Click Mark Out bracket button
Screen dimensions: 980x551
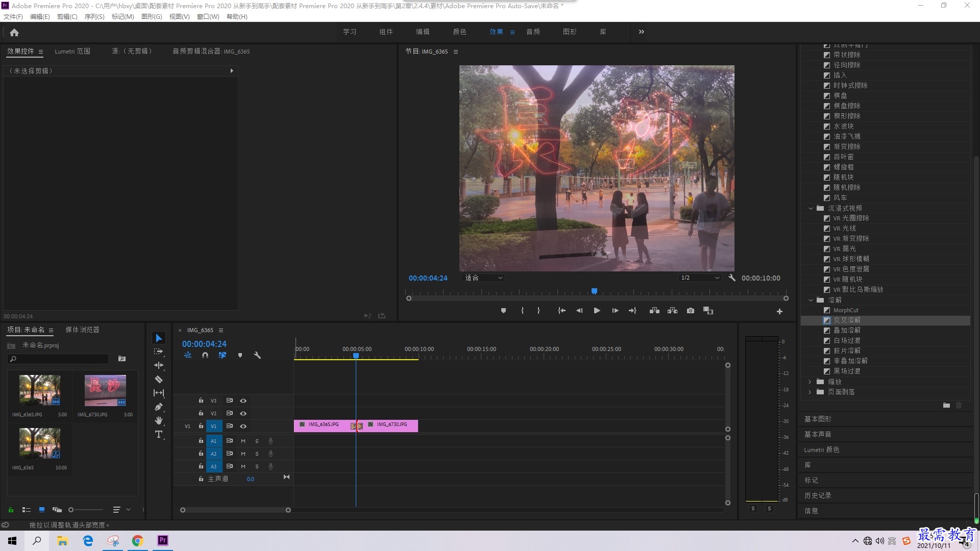[x=538, y=311]
